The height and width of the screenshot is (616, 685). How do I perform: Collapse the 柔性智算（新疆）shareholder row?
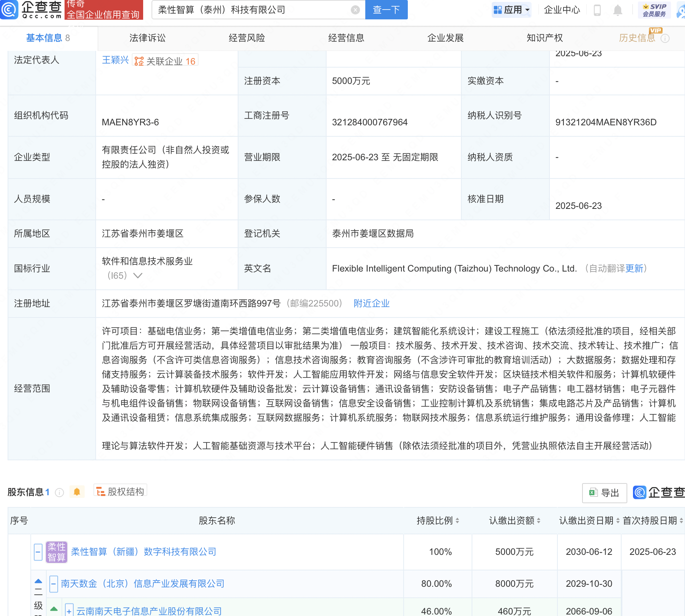click(38, 552)
